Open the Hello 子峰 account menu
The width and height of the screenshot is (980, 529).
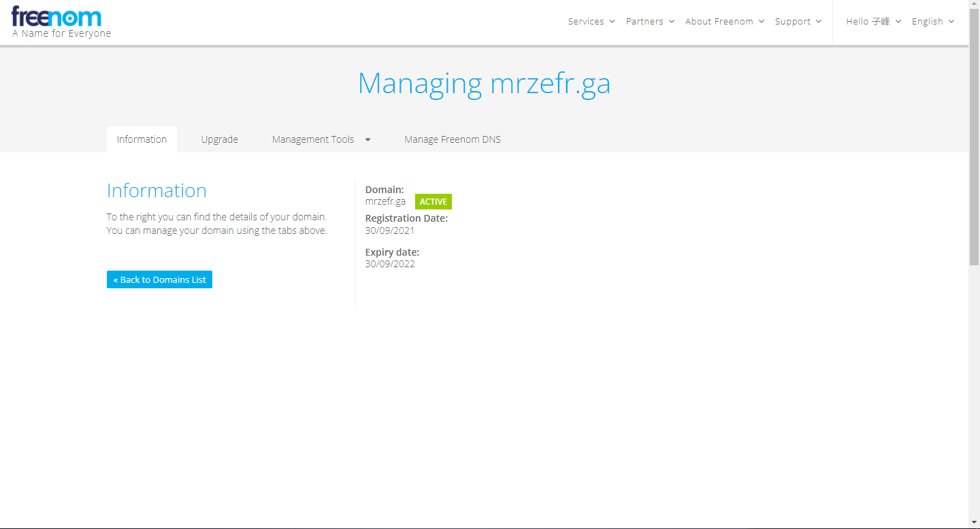click(x=868, y=22)
